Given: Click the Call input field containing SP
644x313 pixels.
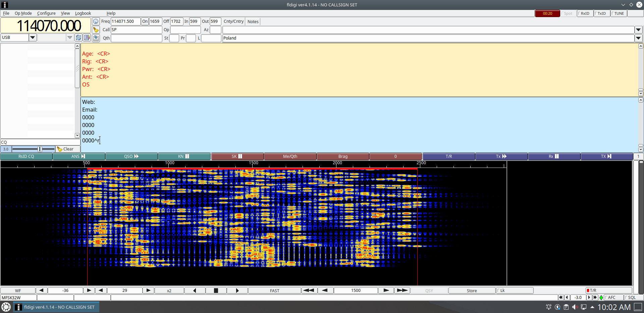Looking at the screenshot, I should click(x=136, y=30).
